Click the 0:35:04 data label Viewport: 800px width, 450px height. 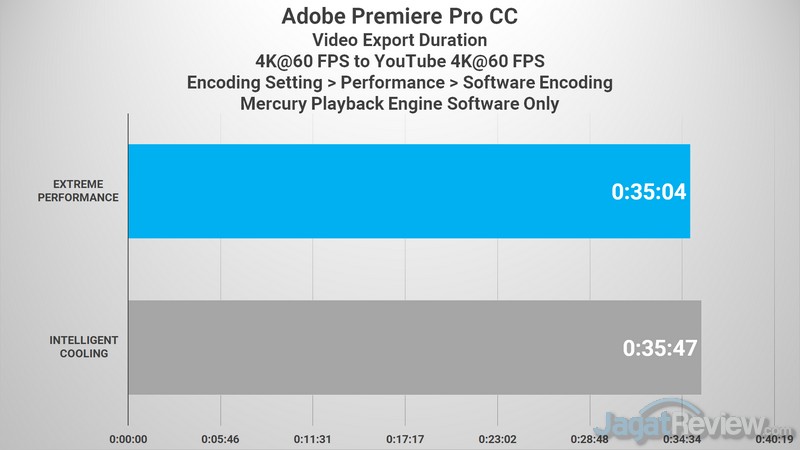click(648, 192)
